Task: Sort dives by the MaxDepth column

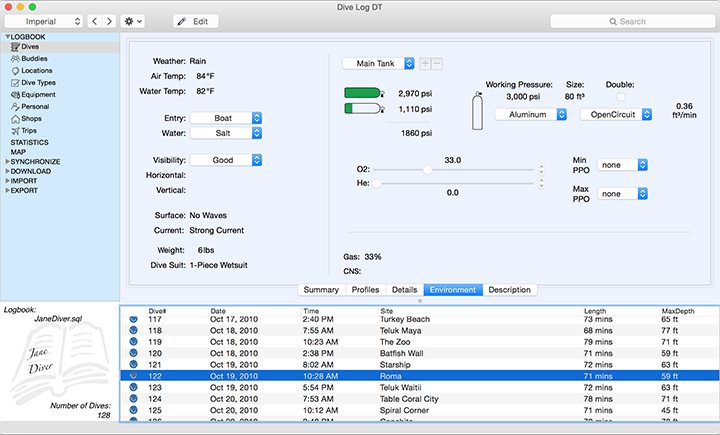Action: pos(689,311)
